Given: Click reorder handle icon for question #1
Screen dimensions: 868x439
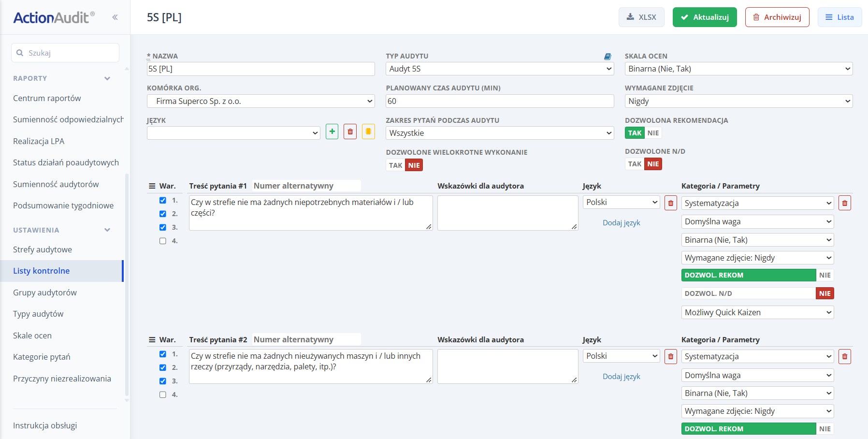Looking at the screenshot, I should tap(152, 186).
